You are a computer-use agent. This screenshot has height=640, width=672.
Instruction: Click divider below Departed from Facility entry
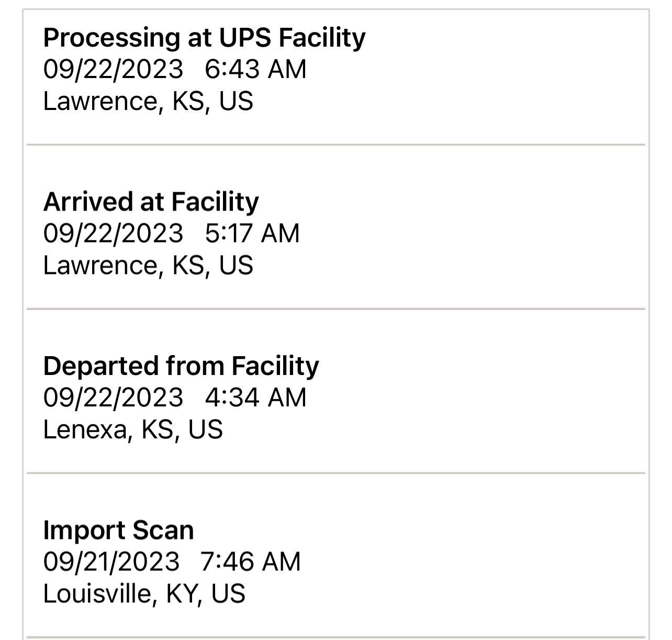pos(336,473)
